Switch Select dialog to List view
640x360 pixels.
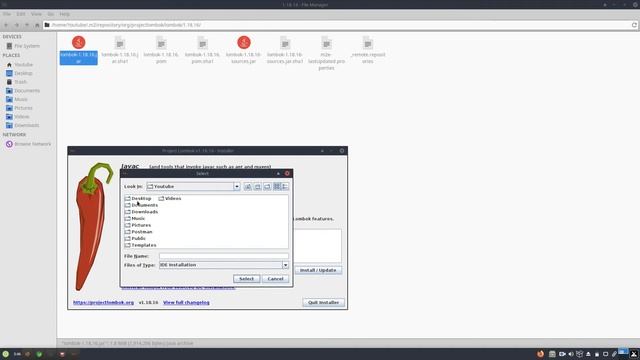[277, 187]
